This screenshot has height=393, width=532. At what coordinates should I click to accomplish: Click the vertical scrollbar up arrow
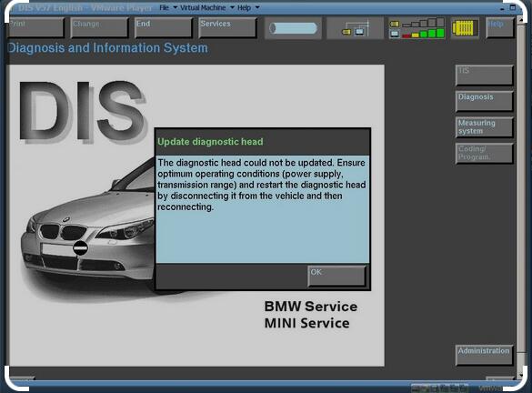[521, 20]
